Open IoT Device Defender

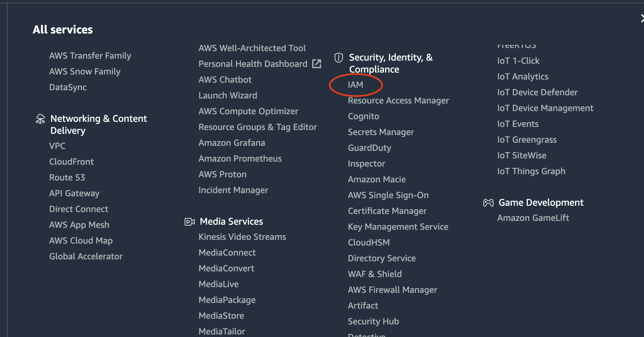click(x=537, y=92)
